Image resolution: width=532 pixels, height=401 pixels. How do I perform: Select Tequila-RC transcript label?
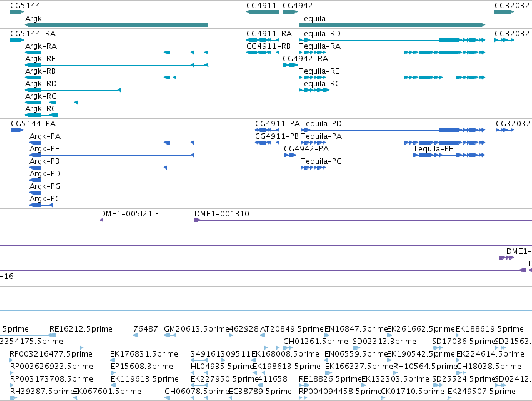pyautogui.click(x=319, y=84)
